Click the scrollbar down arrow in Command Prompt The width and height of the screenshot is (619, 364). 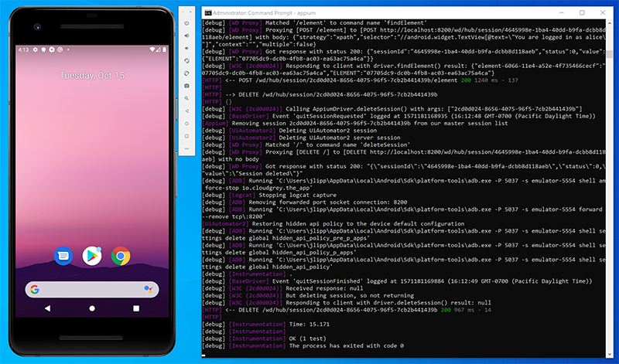tap(610, 353)
